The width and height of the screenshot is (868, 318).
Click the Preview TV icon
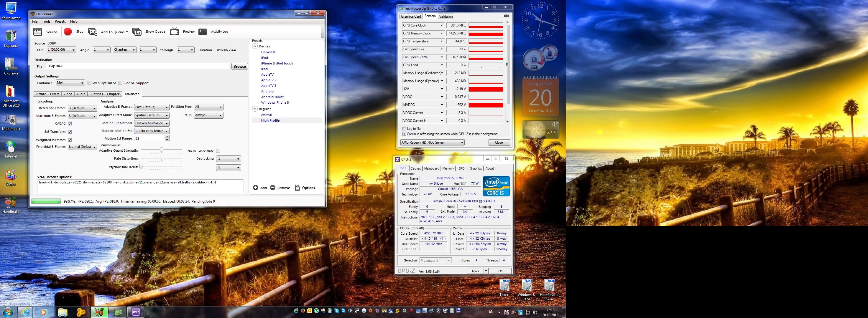click(x=175, y=32)
